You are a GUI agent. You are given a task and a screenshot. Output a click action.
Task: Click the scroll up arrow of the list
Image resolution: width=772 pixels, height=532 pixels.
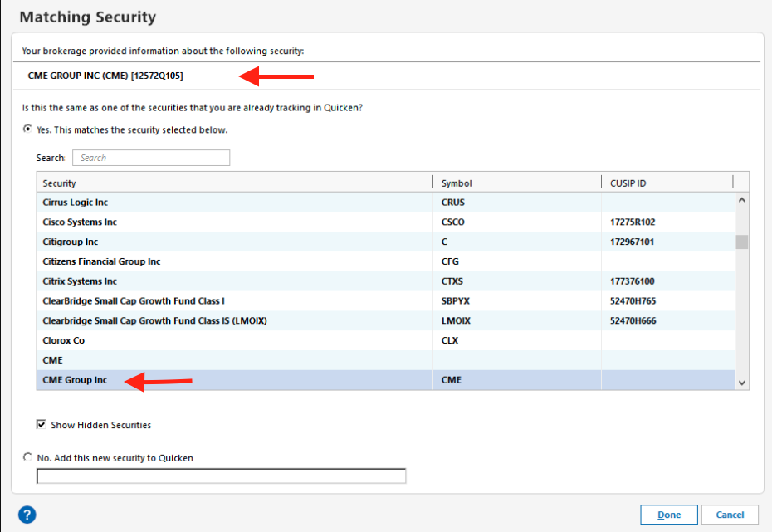(742, 200)
